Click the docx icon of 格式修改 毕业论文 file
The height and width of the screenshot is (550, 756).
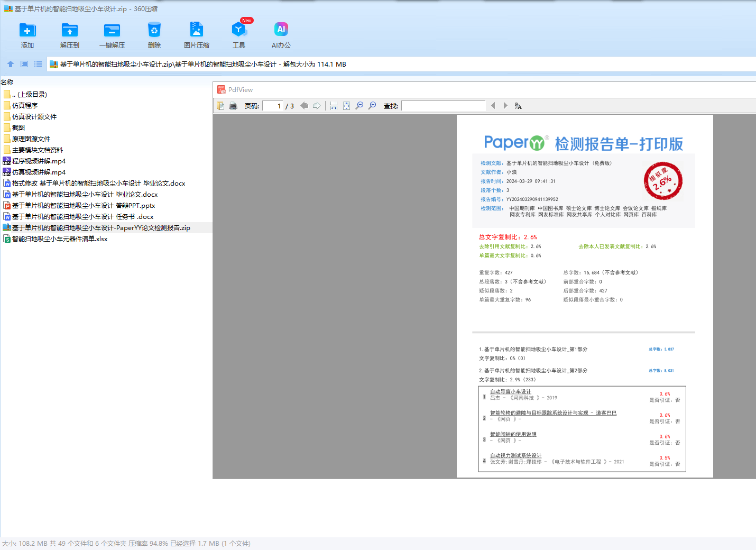7,183
